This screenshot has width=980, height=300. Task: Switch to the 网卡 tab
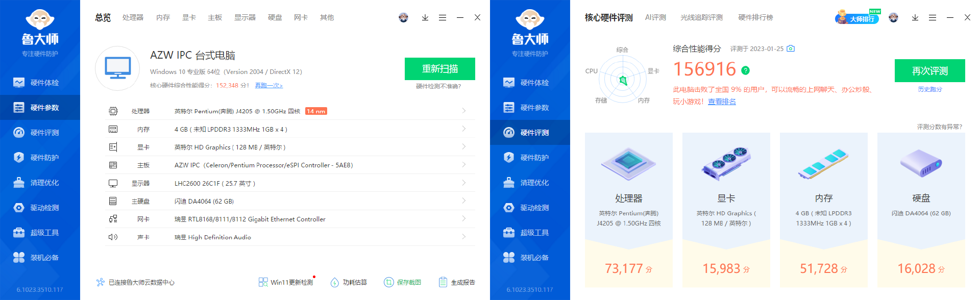point(301,17)
